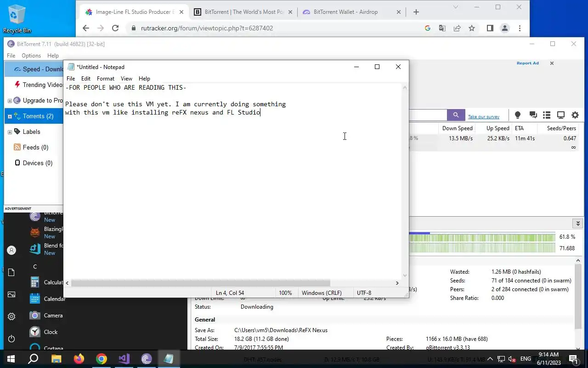This screenshot has height=368, width=588.
Task: Click the torrent availability bar
Action: tap(481, 248)
